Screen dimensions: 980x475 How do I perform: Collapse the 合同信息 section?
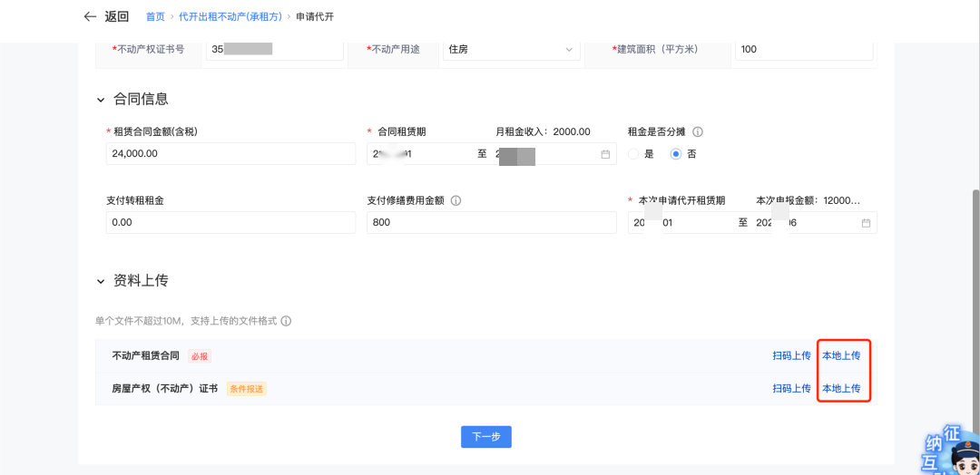click(100, 99)
